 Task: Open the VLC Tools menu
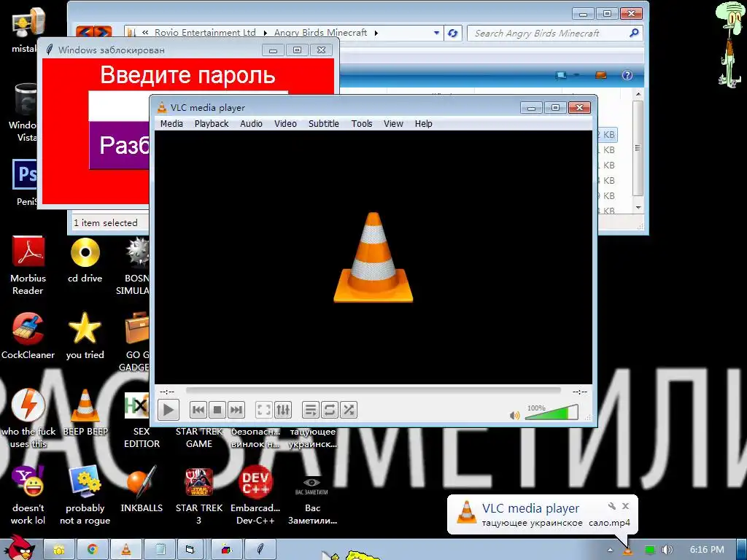click(x=362, y=124)
